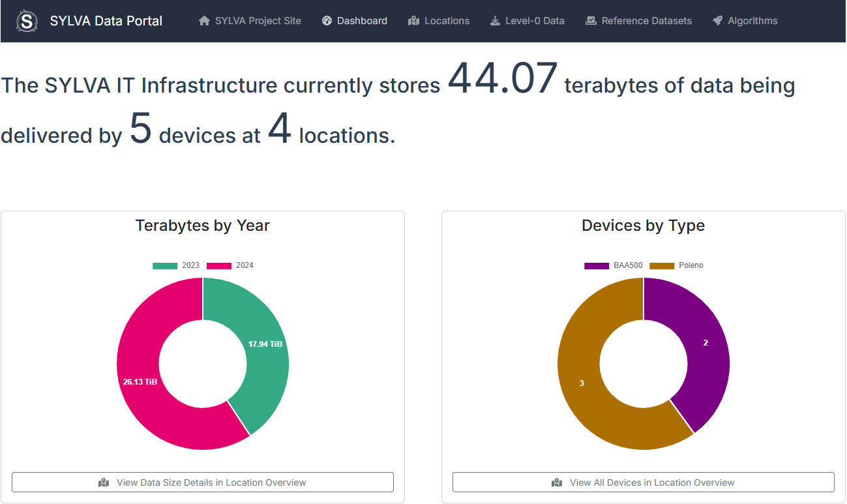This screenshot has width=847, height=504.
Task: Click the Terabytes by Year heading
Action: (x=203, y=226)
